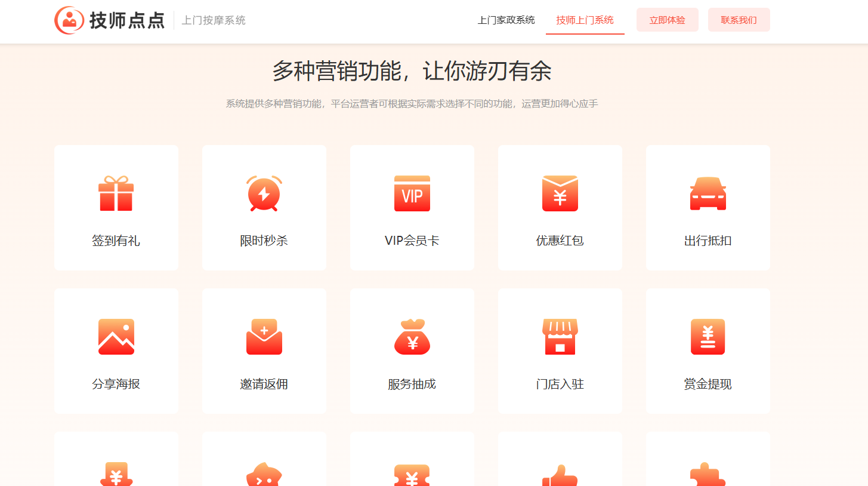Select the car icon for 出行抵扣
868x486 pixels.
pos(708,194)
